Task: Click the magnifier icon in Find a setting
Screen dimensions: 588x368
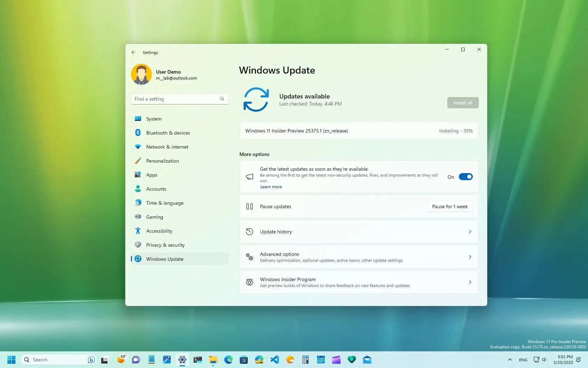Action: pyautogui.click(x=222, y=99)
